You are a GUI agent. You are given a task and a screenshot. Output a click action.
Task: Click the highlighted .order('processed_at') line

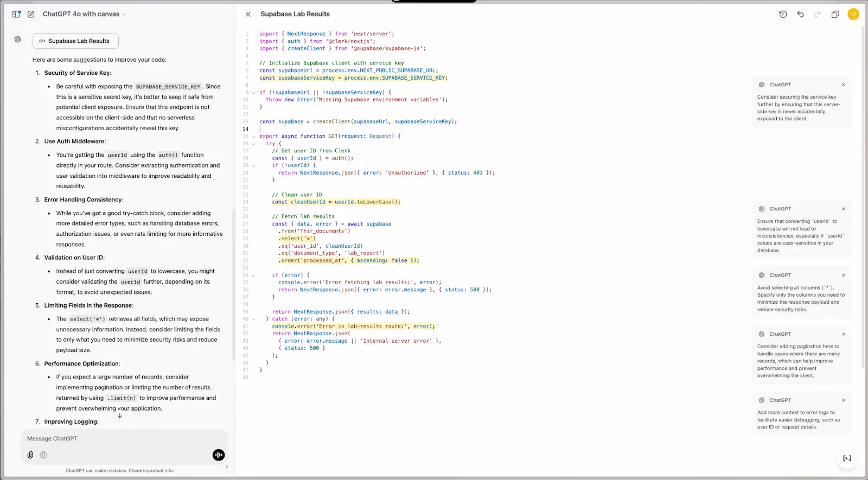349,261
